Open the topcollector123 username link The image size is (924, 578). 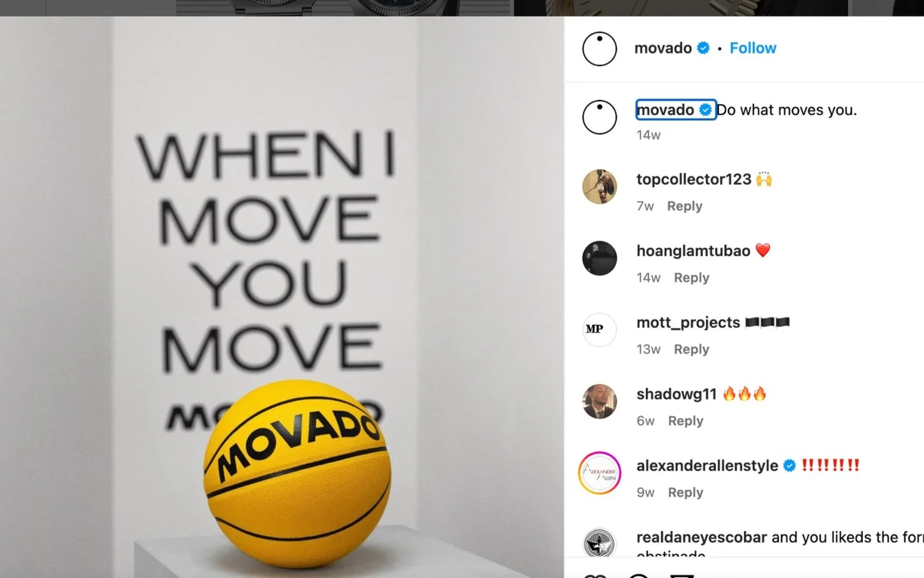point(693,179)
